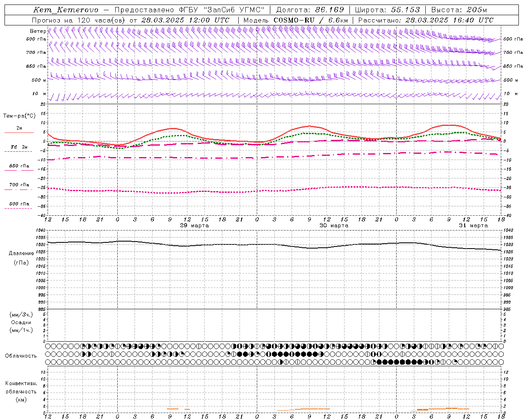Click the Тем-ра(°C) temperature axis label
Screen dimensions: 525x420
click(x=19, y=116)
